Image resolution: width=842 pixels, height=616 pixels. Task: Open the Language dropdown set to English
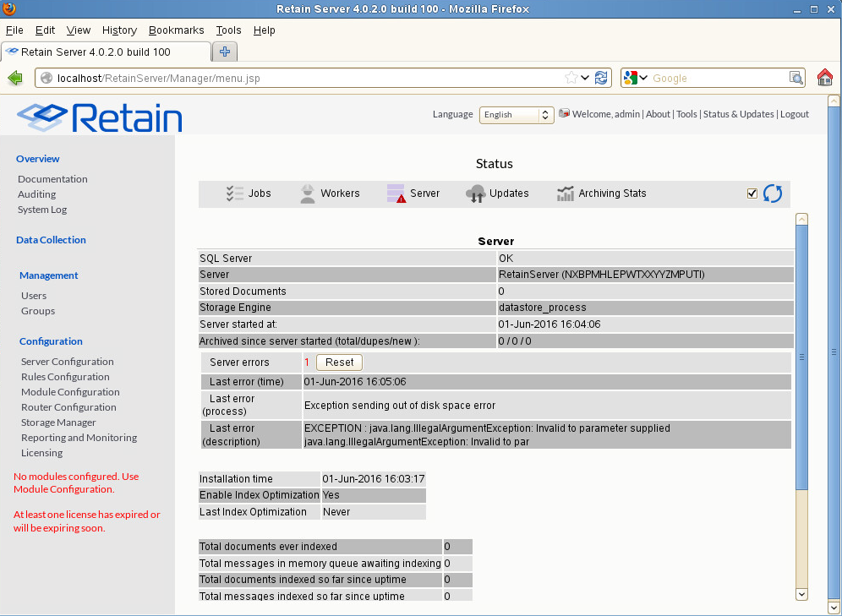pyautogui.click(x=516, y=115)
